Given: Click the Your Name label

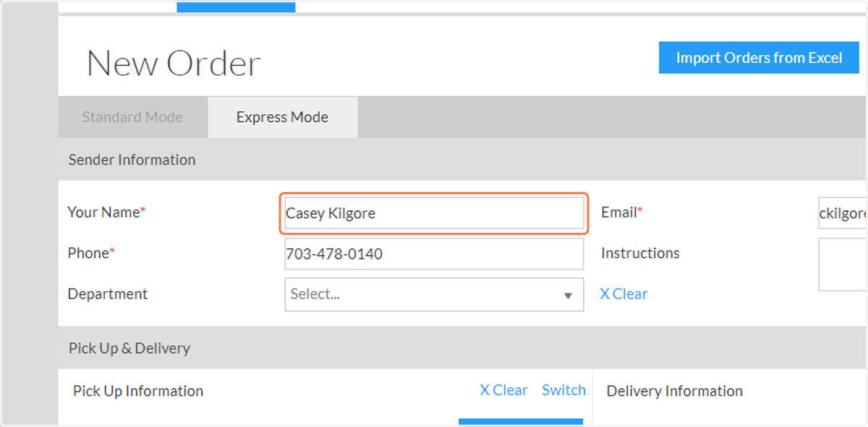Looking at the screenshot, I should (x=106, y=212).
